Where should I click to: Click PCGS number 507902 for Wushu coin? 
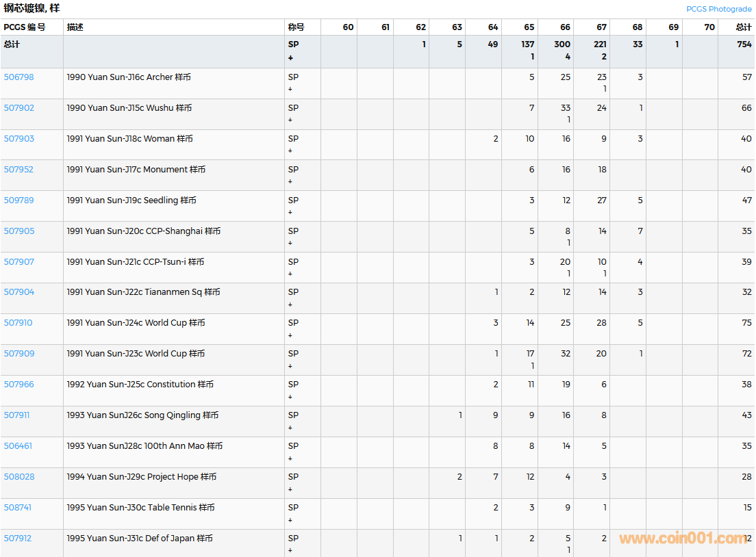point(18,108)
